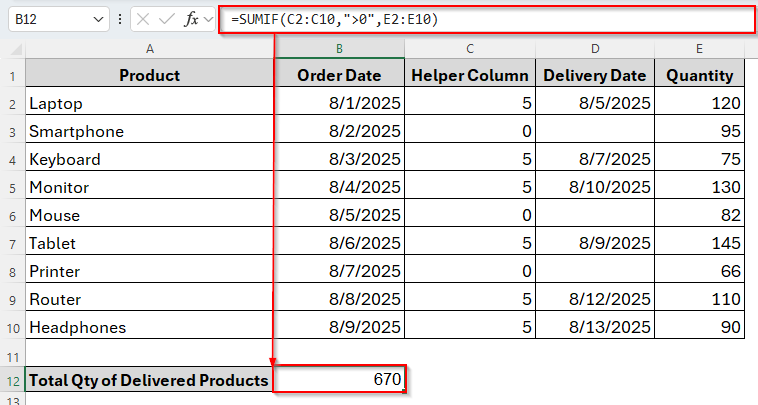Click the Select All corner triangle

(x=13, y=49)
